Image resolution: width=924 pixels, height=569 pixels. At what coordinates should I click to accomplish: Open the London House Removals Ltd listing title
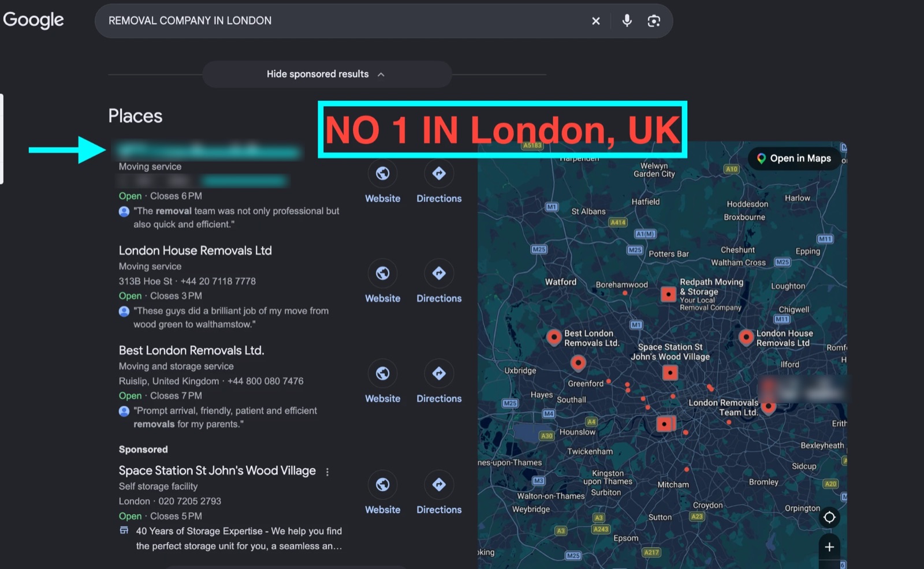[195, 250]
